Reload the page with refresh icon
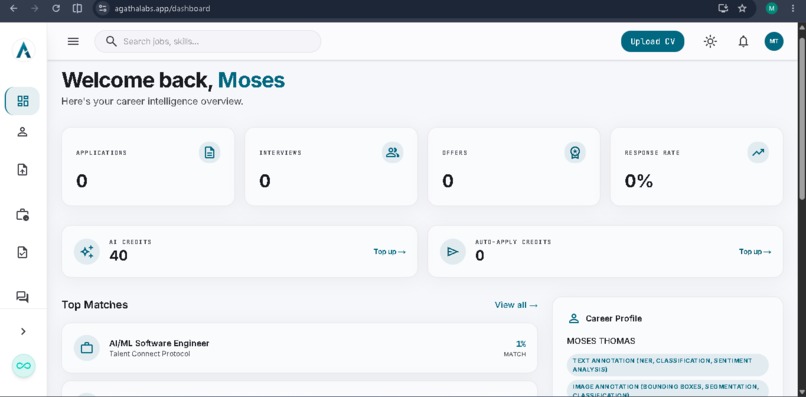806x397 pixels. tap(56, 8)
